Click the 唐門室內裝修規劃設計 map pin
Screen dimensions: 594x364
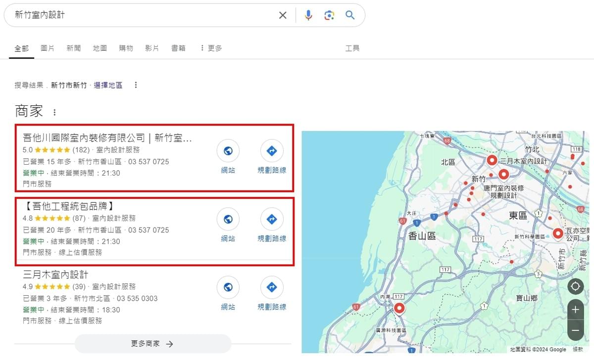pyautogui.click(x=504, y=174)
